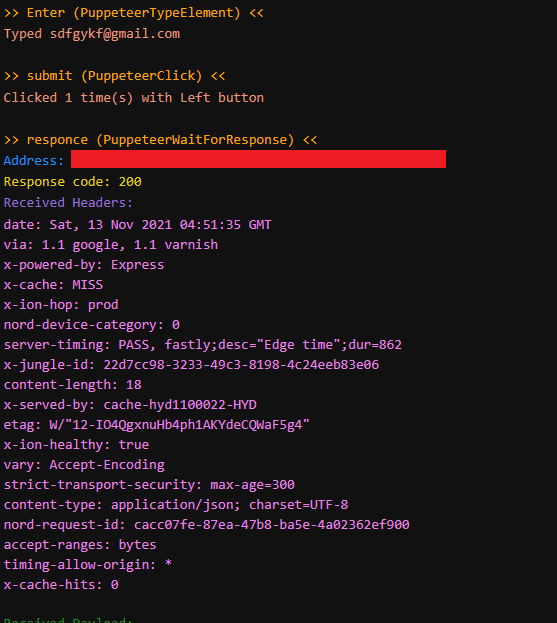Click the x-jungle-id value
This screenshot has width=557, height=623.
pos(241,365)
